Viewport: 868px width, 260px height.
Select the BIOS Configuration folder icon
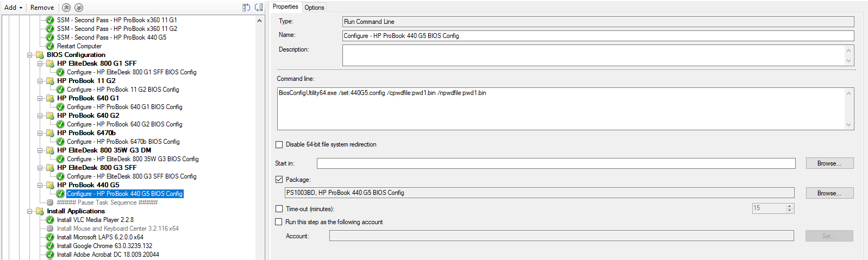[x=40, y=55]
